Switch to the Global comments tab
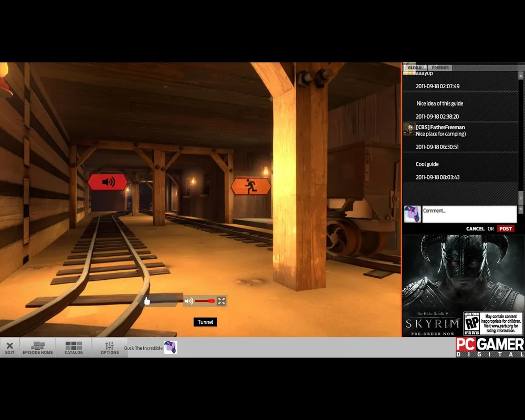 pos(415,68)
